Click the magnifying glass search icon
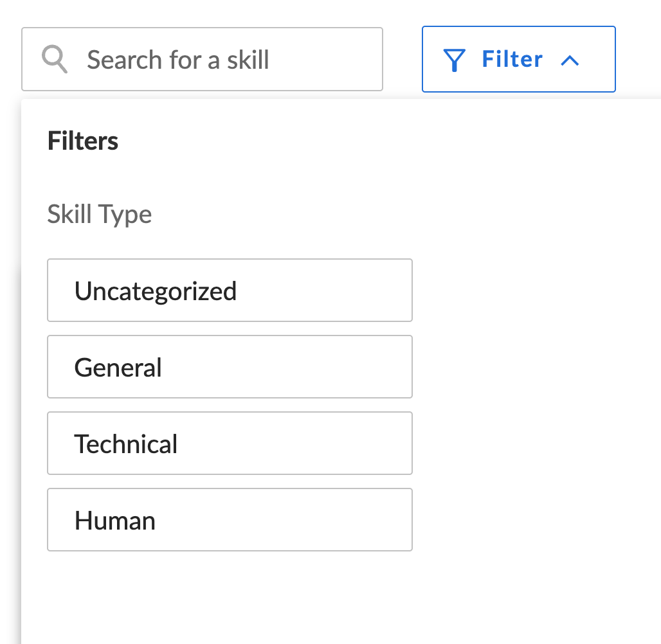661x644 pixels. click(55, 60)
